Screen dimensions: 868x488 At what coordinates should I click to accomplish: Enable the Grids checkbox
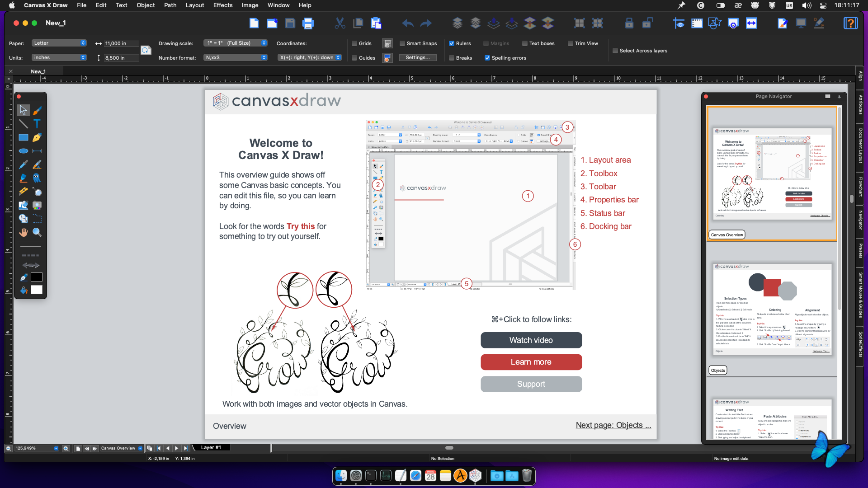(355, 43)
